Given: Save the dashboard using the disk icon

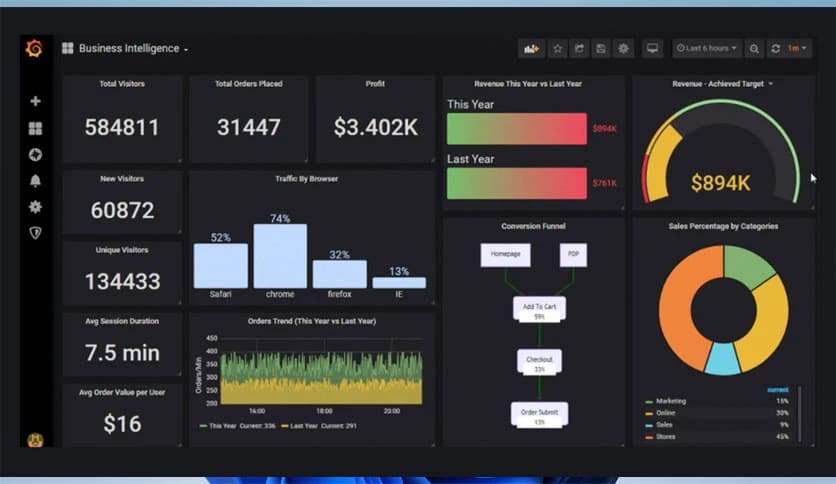Looking at the screenshot, I should coord(601,48).
